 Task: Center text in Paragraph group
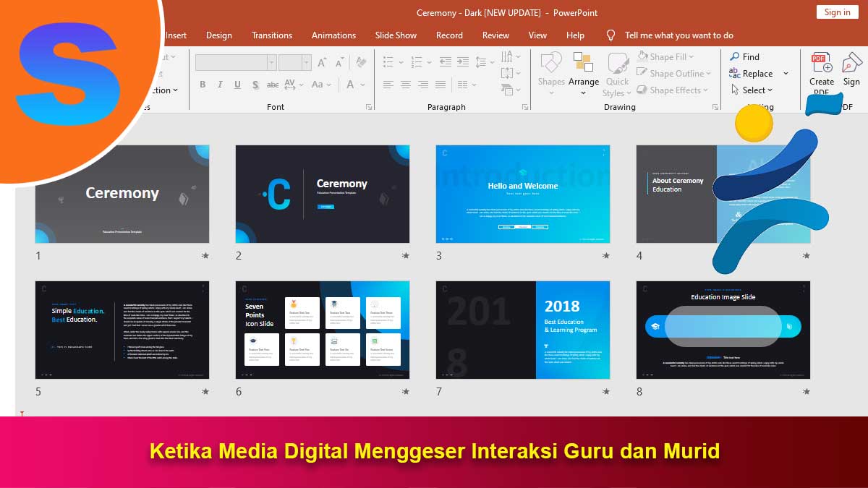click(x=406, y=85)
